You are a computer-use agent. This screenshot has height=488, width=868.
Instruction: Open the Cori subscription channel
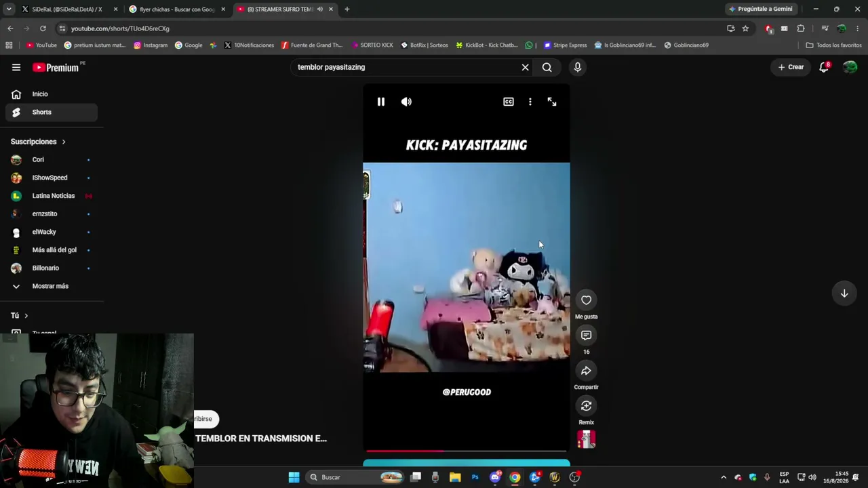pos(52,160)
